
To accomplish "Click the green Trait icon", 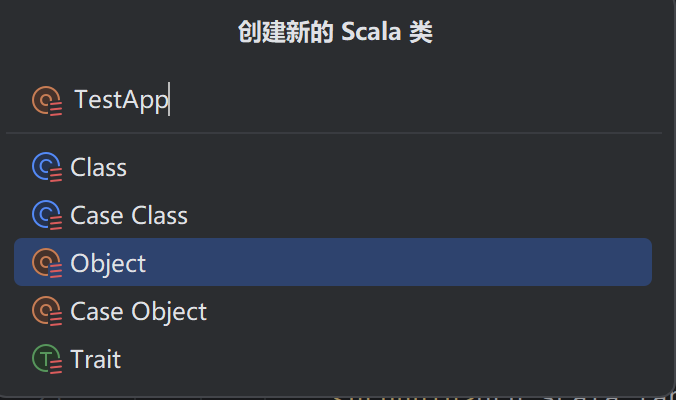I will (x=47, y=359).
